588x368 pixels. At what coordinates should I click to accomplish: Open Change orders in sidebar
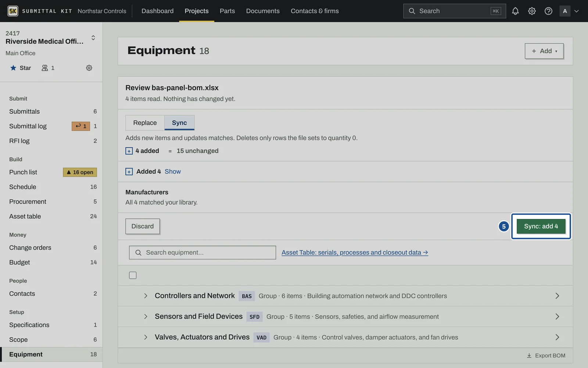pos(51,248)
